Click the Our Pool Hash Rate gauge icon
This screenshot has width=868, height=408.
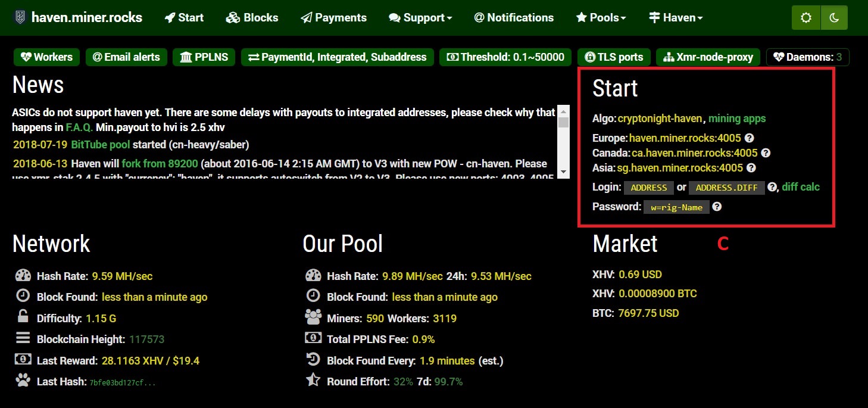313,276
